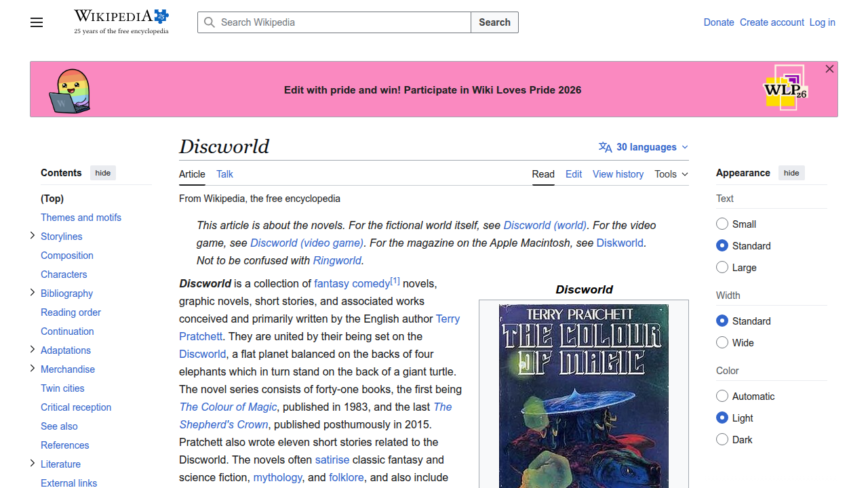Close the Wiki Loves Pride banner

click(829, 69)
